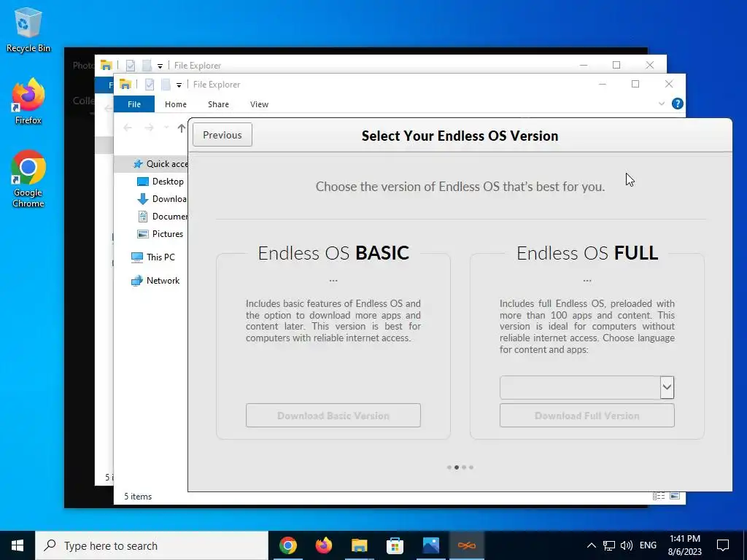Open the Endless OS language dropdown arrow

[667, 387]
